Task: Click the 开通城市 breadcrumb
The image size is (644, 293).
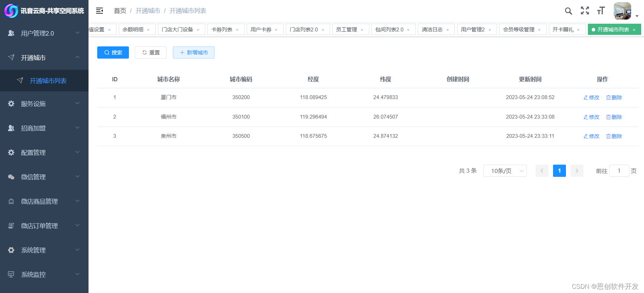Action: [148, 11]
